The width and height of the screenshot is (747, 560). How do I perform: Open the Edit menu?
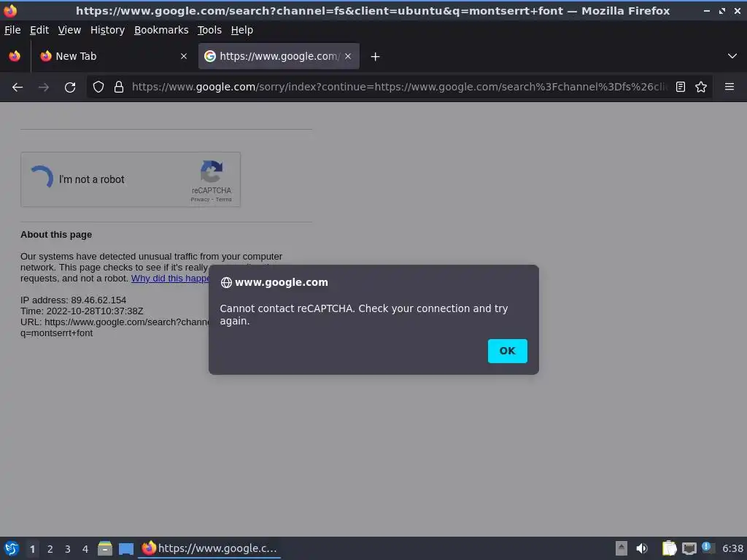pos(39,30)
